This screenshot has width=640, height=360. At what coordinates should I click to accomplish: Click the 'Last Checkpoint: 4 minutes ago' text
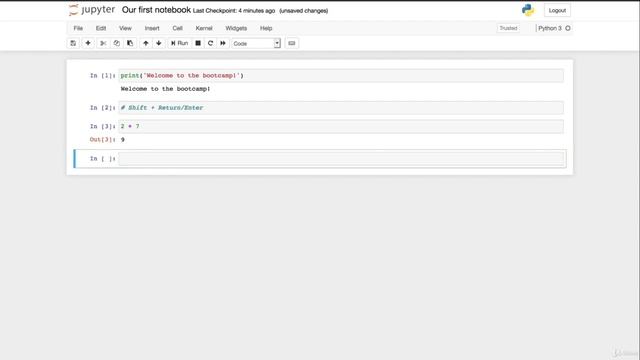pos(234,11)
